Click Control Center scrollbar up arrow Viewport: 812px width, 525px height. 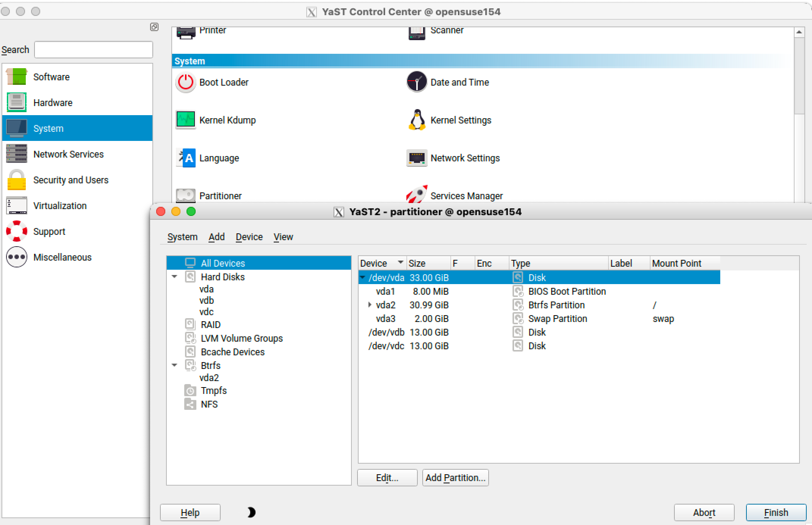799,32
